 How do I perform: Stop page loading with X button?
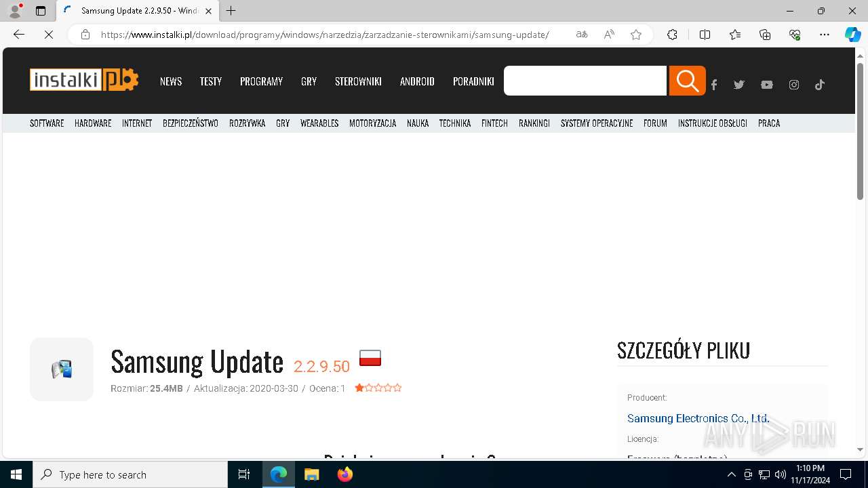click(x=49, y=35)
